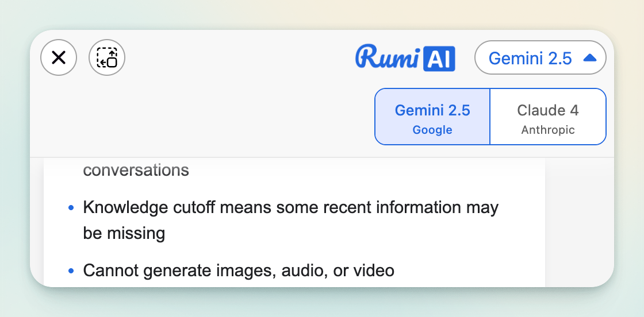Click the 'be missing' text line
This screenshot has height=317, width=644.
124,233
